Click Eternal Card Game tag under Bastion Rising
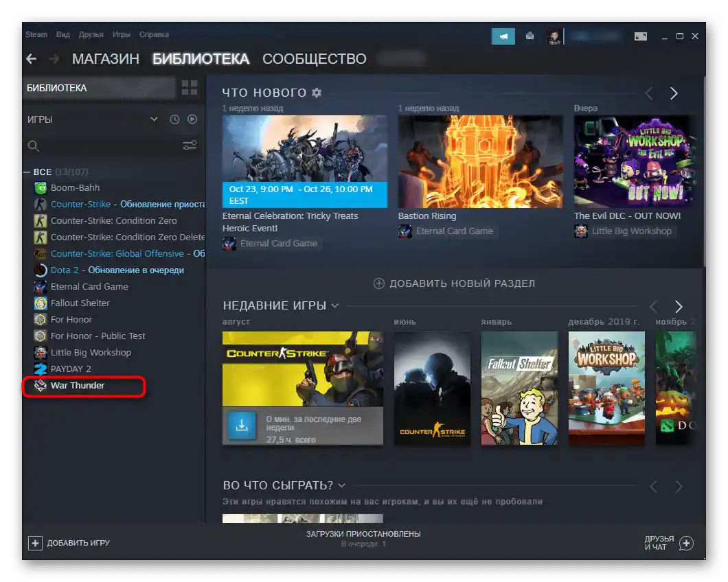 [448, 231]
